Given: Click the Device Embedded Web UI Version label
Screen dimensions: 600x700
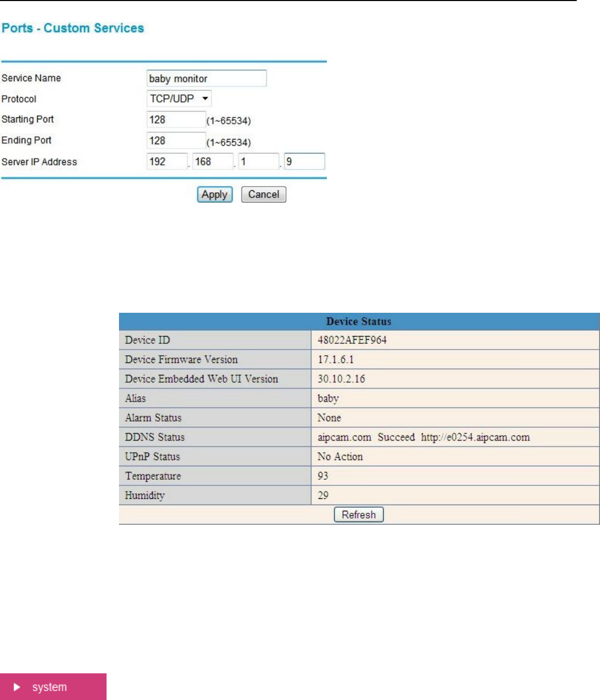Looking at the screenshot, I should pyautogui.click(x=201, y=379).
